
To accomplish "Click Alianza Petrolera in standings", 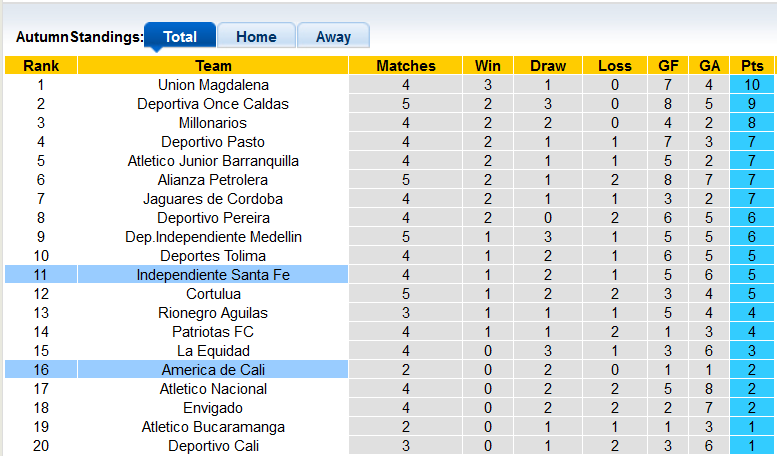I will coord(213,180).
